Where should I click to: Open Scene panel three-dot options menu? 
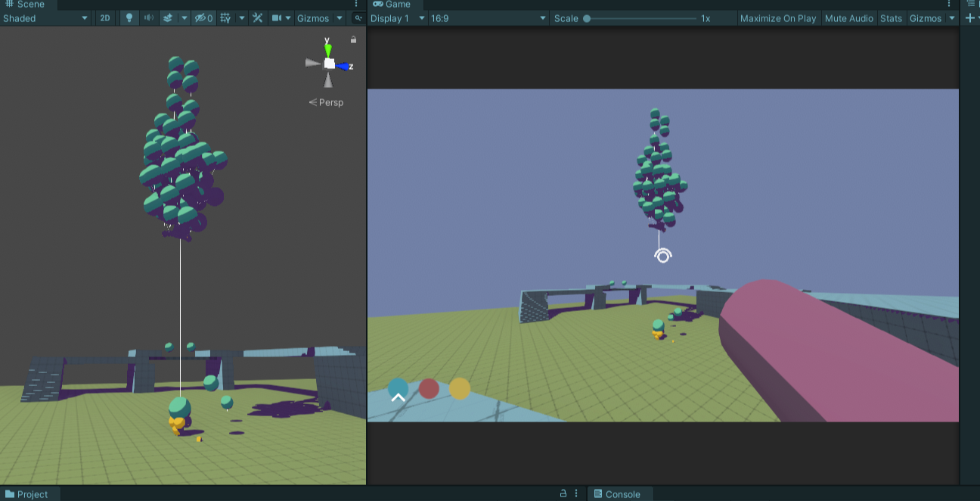(x=357, y=4)
